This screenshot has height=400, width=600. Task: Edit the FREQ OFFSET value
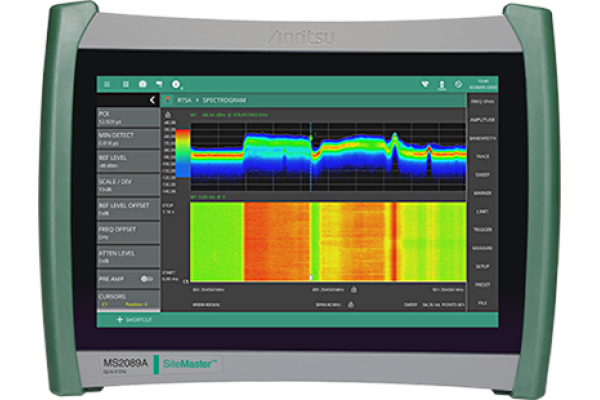[x=128, y=233]
